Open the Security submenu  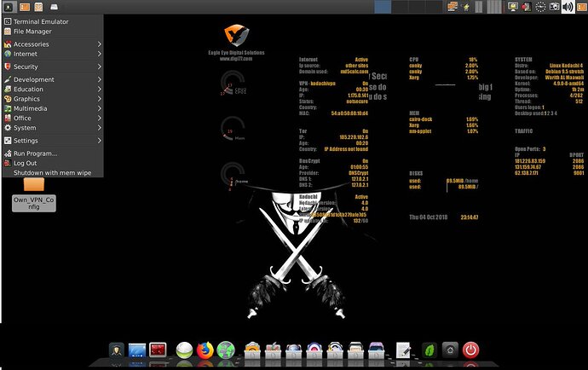pos(53,66)
